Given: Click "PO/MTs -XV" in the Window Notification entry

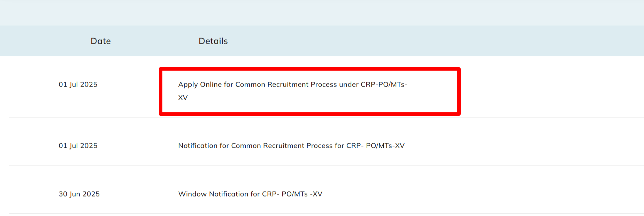Looking at the screenshot, I should tap(302, 194).
